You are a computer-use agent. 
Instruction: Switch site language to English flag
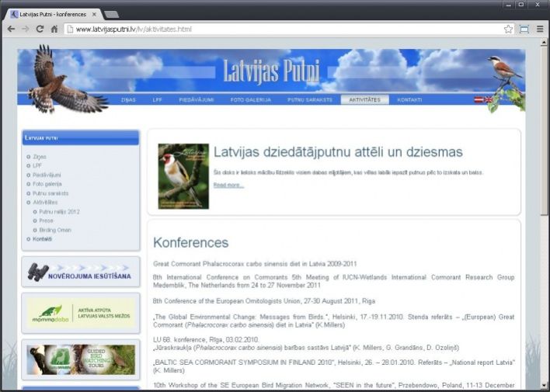point(489,100)
